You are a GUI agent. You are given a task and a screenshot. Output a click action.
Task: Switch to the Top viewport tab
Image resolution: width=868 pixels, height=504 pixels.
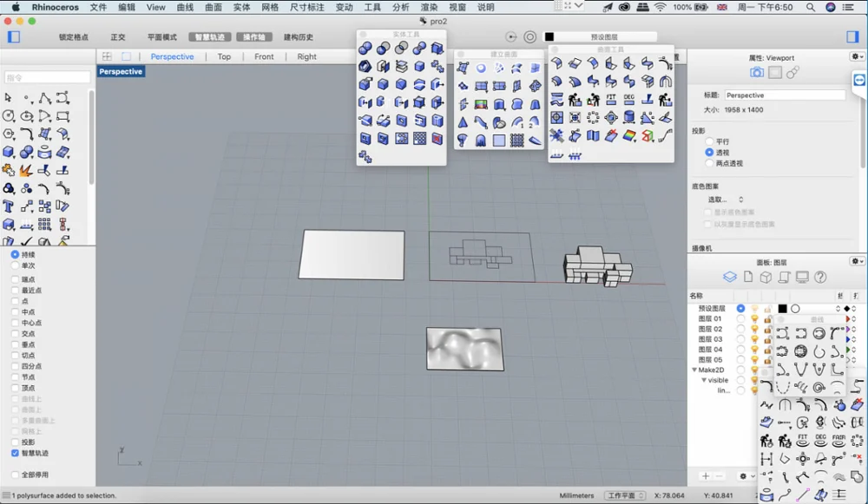[224, 56]
